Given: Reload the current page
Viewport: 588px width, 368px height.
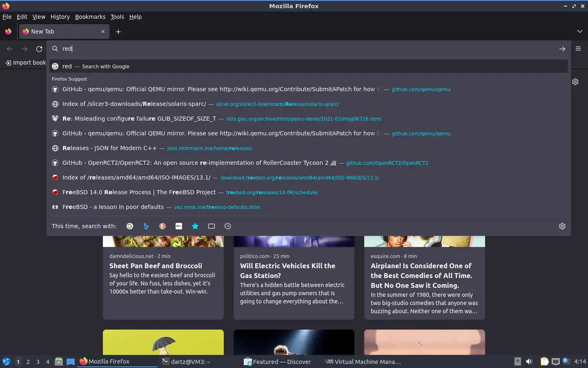Looking at the screenshot, I should click(x=39, y=49).
